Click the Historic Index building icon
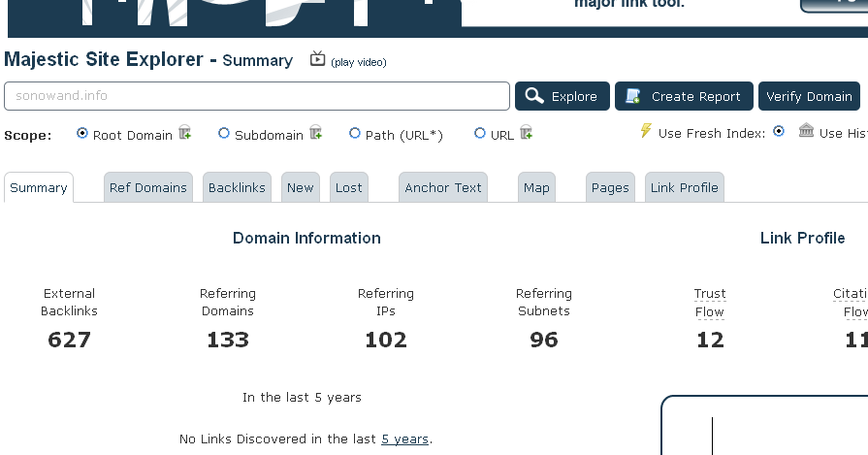Screen dimensions: 868x455 [806, 131]
